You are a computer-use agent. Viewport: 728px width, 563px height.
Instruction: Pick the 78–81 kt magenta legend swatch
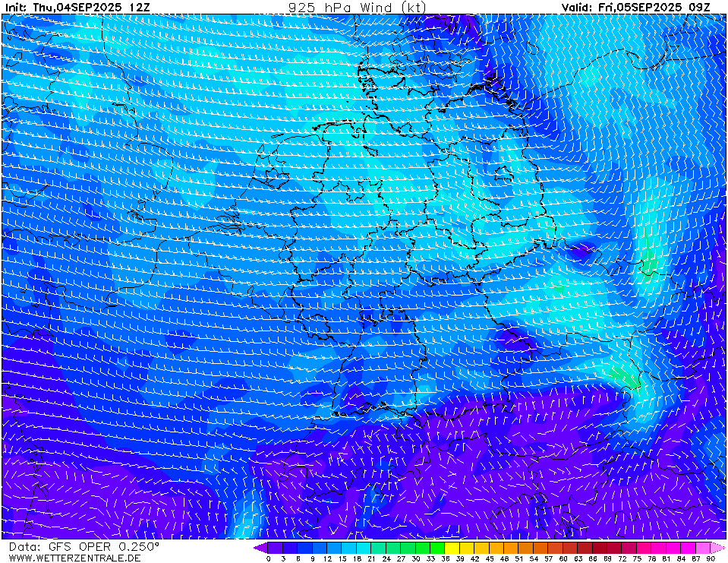[x=659, y=548]
